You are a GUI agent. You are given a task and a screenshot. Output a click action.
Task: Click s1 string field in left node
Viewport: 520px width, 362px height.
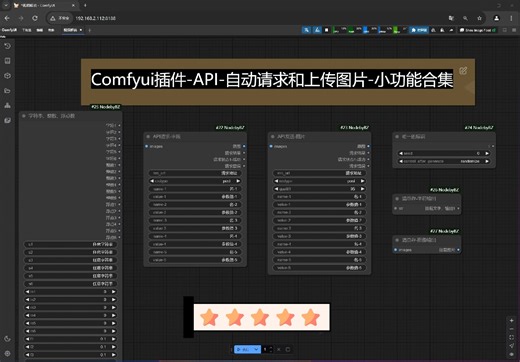(70, 244)
